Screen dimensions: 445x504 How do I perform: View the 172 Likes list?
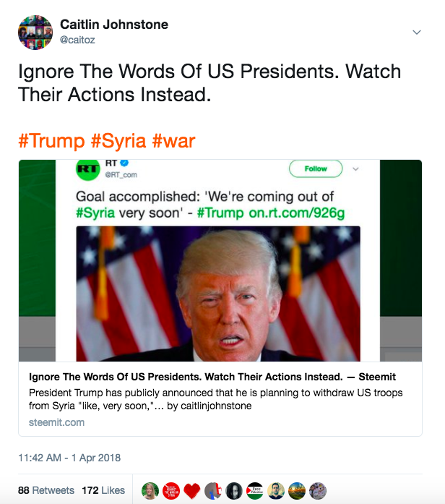click(x=105, y=490)
